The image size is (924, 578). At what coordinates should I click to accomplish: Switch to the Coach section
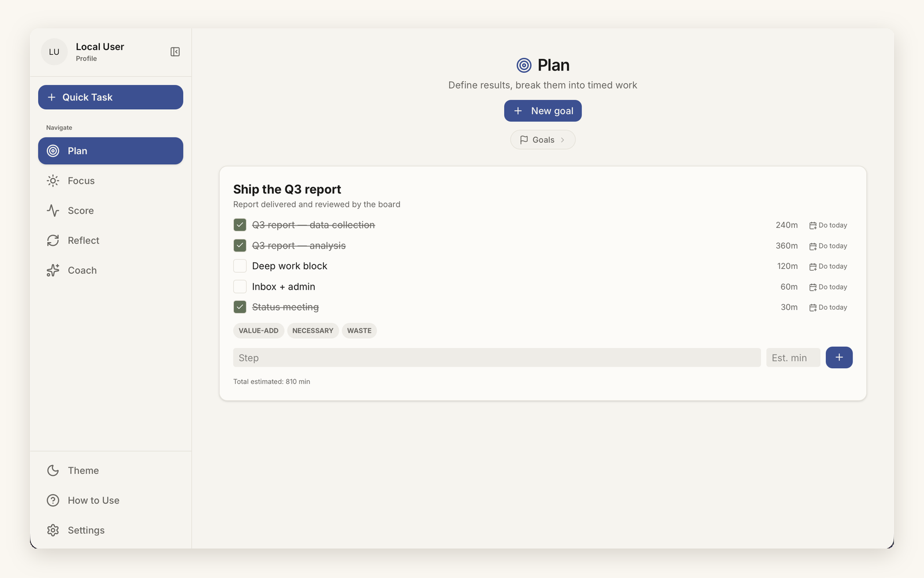click(x=110, y=271)
